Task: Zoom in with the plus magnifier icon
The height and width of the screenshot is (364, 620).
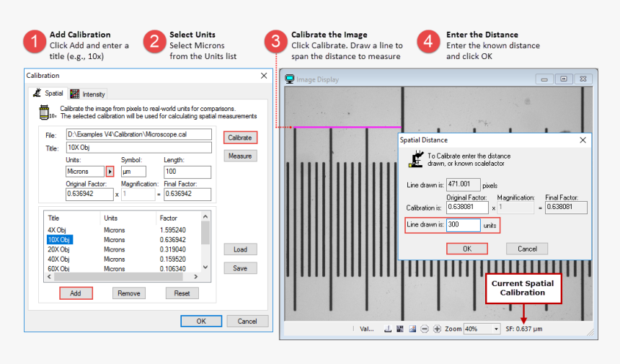Action: coord(437,329)
